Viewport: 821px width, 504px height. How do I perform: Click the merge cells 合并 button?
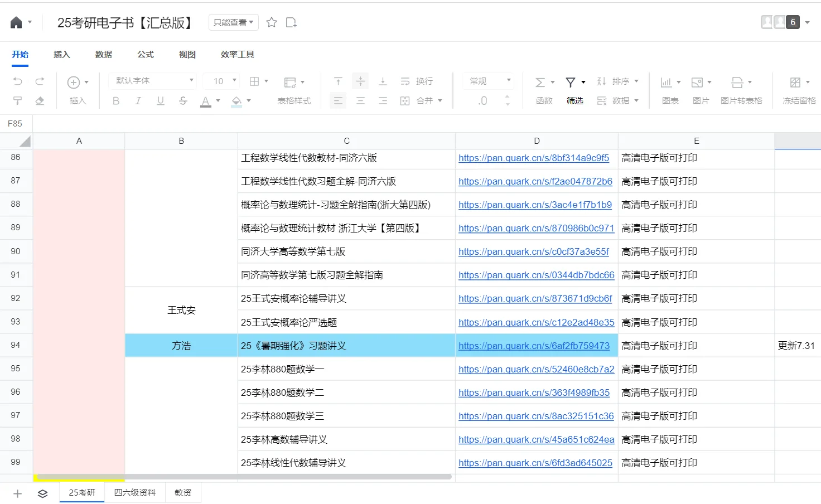[421, 101]
